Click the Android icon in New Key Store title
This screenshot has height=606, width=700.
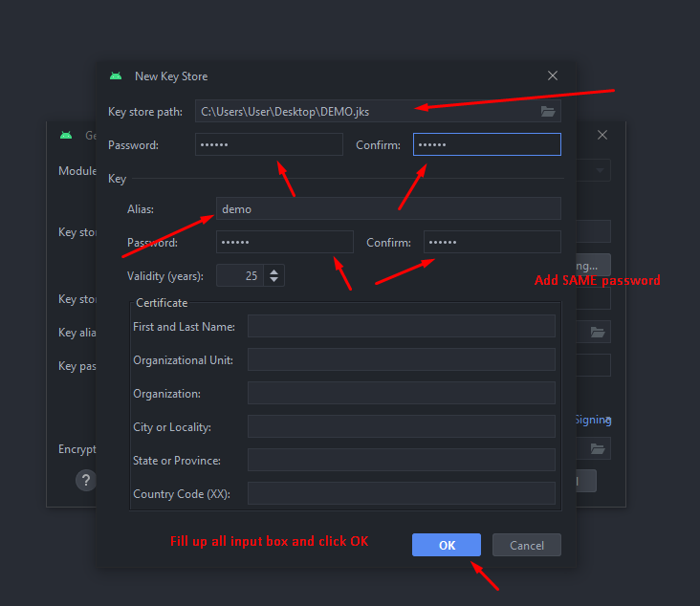point(116,76)
